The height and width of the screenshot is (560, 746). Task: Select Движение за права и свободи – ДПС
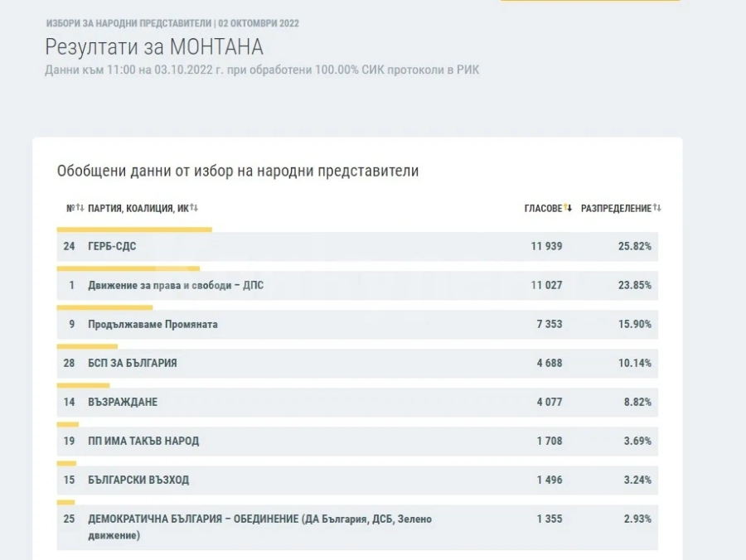click(176, 285)
